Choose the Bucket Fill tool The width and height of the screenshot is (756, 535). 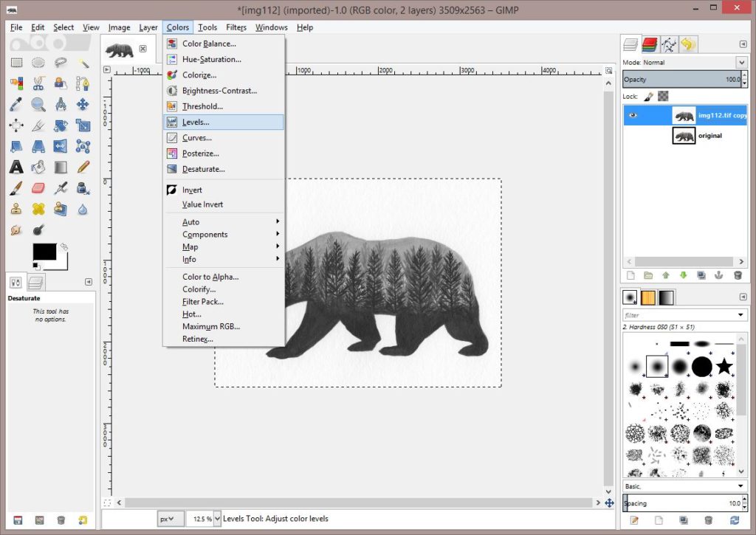38,167
